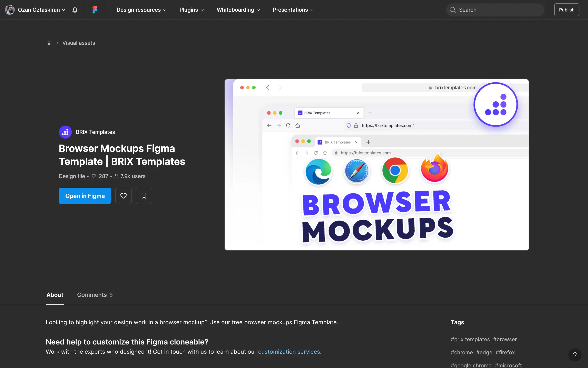Image resolution: width=588 pixels, height=368 pixels.
Task: Click the Browser Mockups preview thumbnail
Action: tap(377, 165)
